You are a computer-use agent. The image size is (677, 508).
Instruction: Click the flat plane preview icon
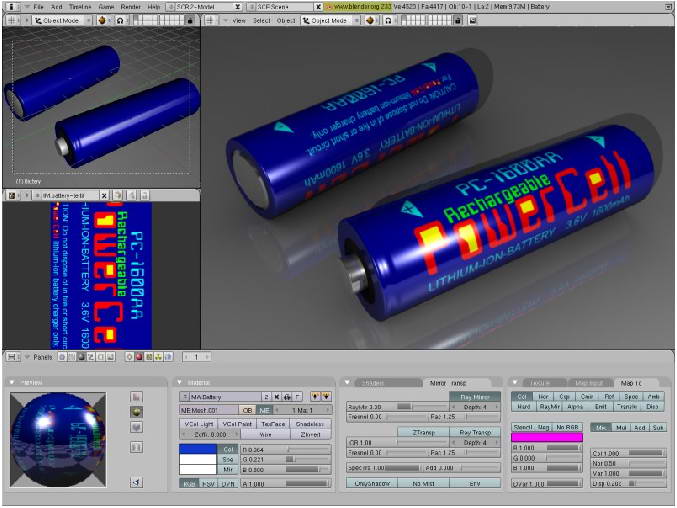pos(136,396)
